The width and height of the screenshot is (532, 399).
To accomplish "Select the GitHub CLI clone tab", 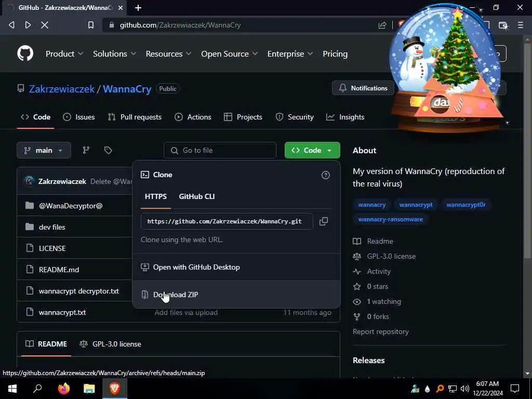I will coord(197,196).
